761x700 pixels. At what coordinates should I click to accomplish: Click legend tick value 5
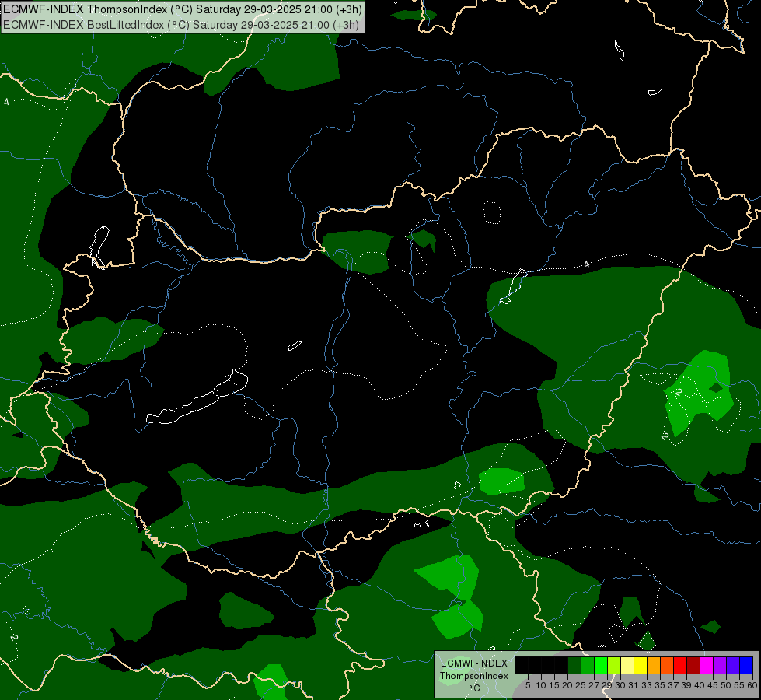528,685
